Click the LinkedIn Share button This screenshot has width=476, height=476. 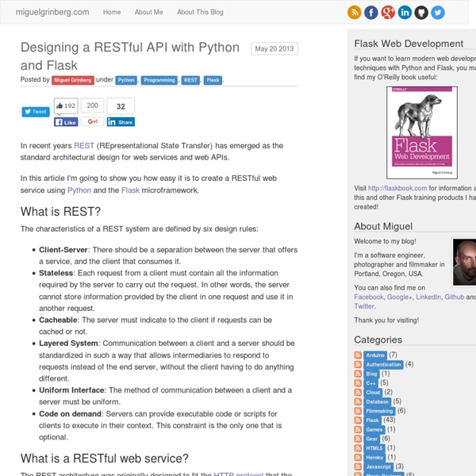point(121,122)
